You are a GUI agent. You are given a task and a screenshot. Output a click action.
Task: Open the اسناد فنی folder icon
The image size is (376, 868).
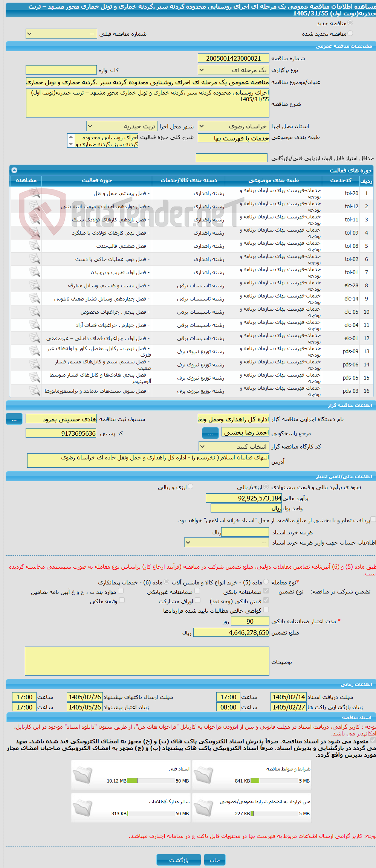[83, 775]
